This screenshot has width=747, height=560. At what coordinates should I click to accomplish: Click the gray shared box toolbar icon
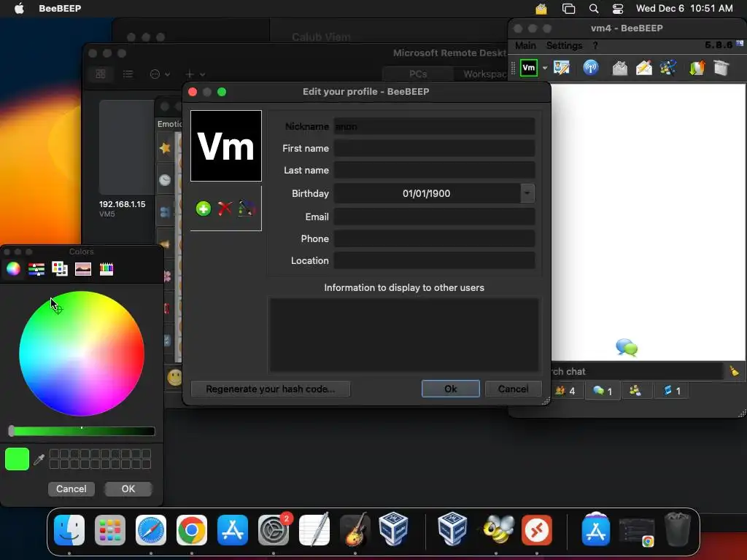721,68
